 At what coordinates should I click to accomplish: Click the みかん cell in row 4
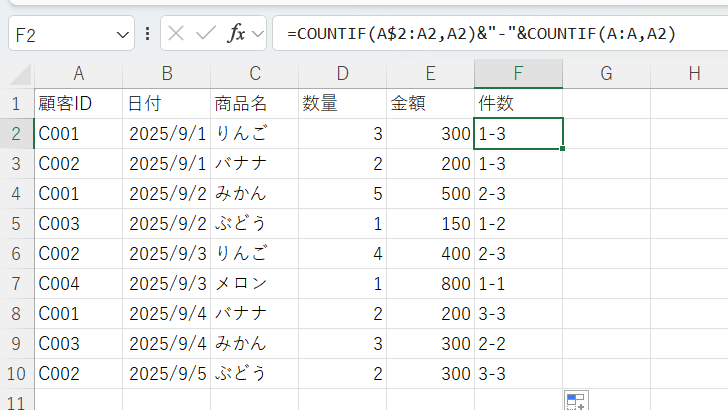click(254, 194)
